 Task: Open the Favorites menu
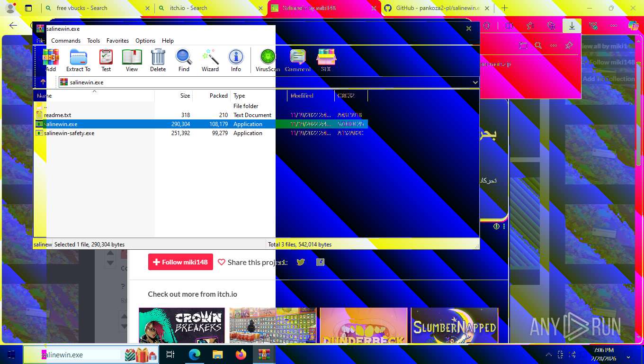(x=117, y=41)
